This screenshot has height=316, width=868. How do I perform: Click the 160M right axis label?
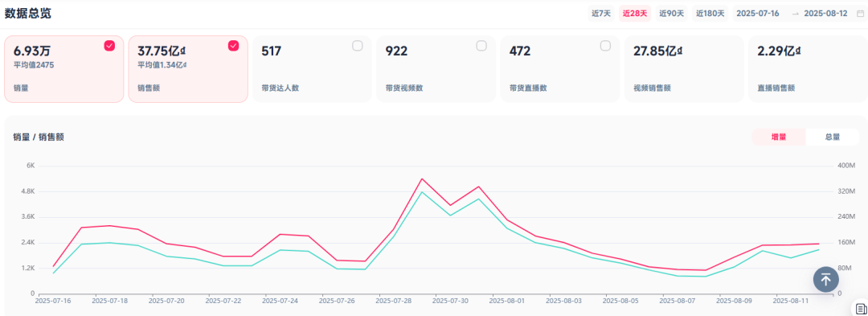pyautogui.click(x=847, y=242)
